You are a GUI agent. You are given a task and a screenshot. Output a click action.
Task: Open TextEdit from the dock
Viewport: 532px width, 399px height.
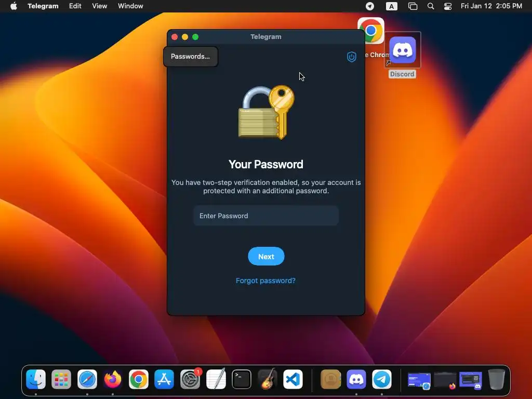coord(216,379)
